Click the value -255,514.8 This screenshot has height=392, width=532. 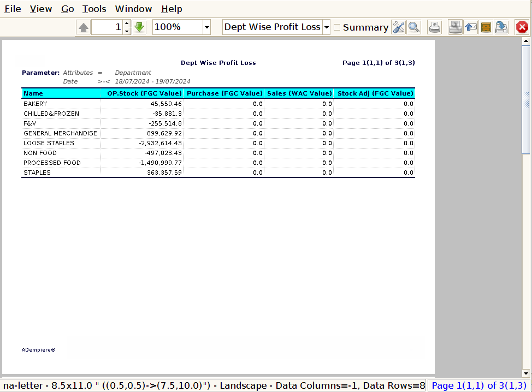click(165, 123)
